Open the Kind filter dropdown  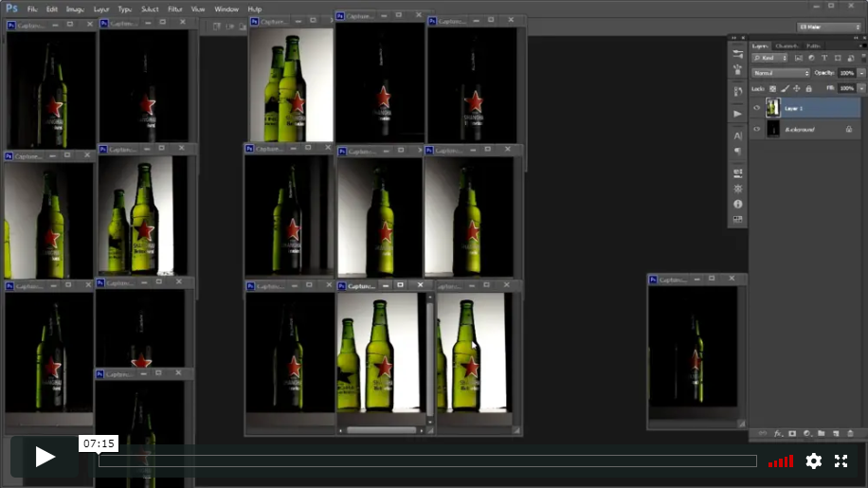coord(769,58)
